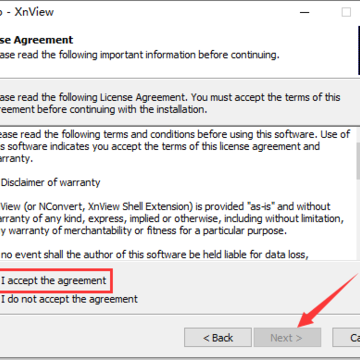Select the "I accept the agreement" option
This screenshot has width=360, height=360.
coord(53,280)
